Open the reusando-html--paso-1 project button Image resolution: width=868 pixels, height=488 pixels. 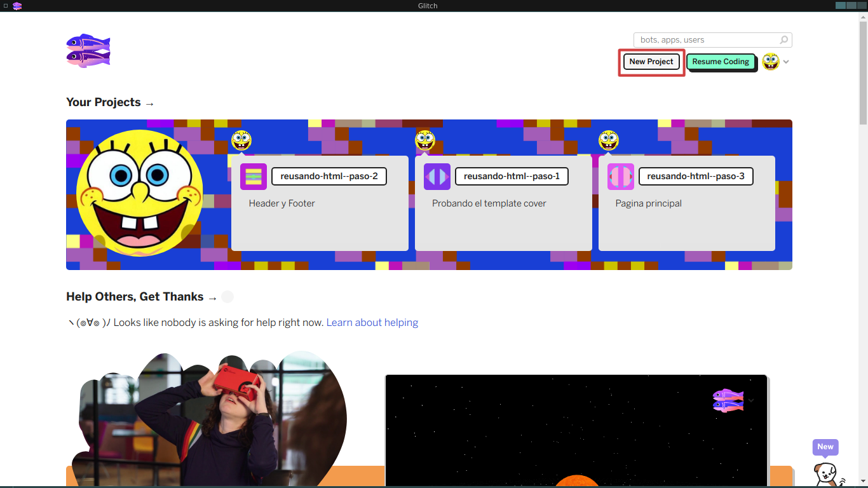512,176
